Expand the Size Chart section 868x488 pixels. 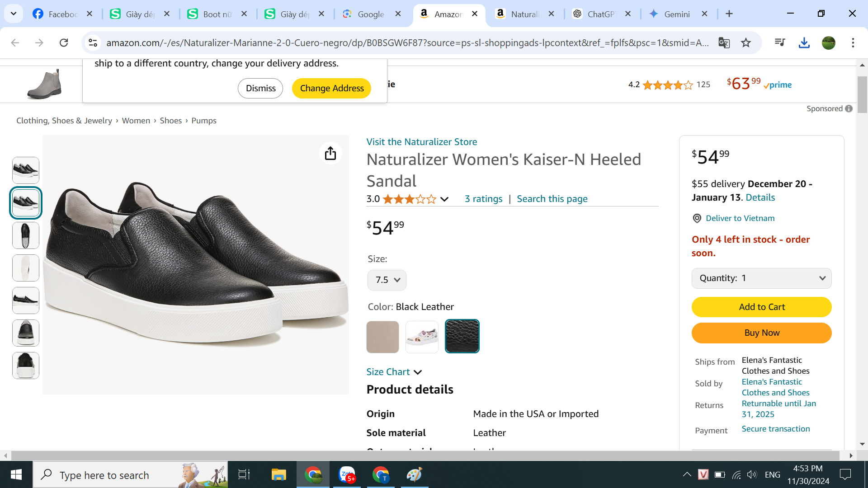(394, 372)
